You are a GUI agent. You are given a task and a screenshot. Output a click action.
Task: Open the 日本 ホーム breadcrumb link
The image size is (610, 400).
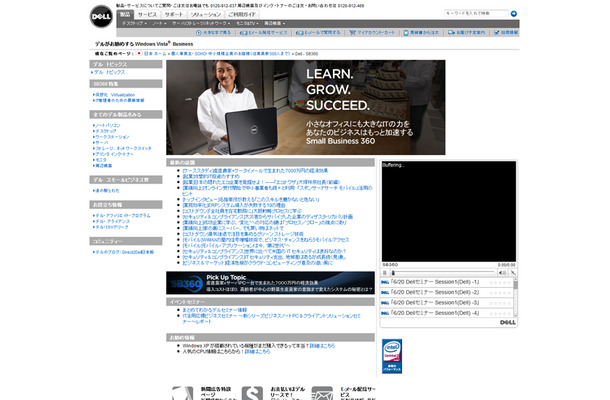[155, 53]
